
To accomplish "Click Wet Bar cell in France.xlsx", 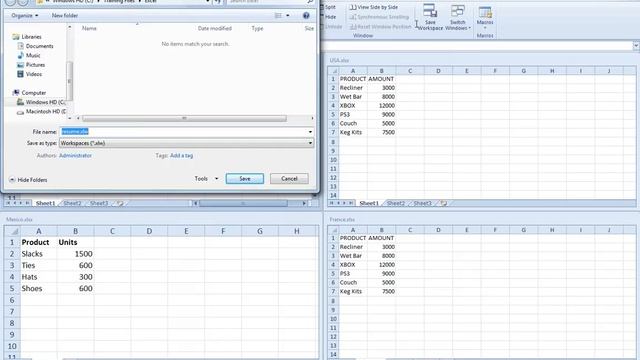I will [353, 256].
